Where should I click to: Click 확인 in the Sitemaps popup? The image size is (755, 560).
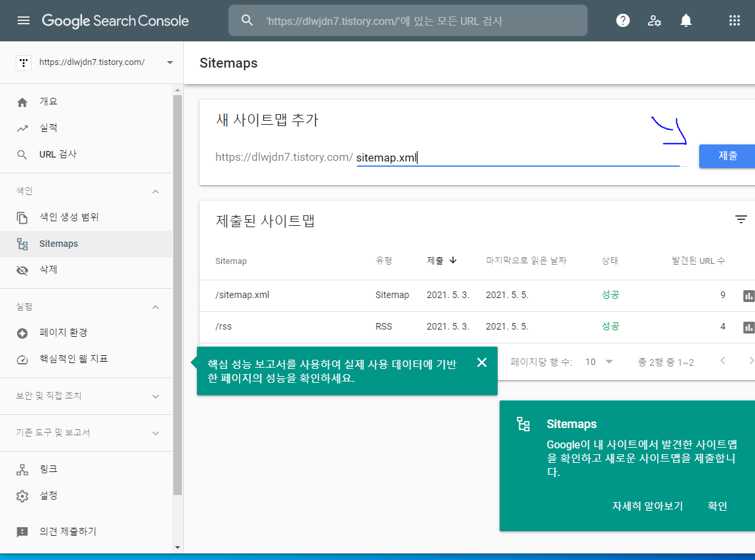[x=717, y=506]
